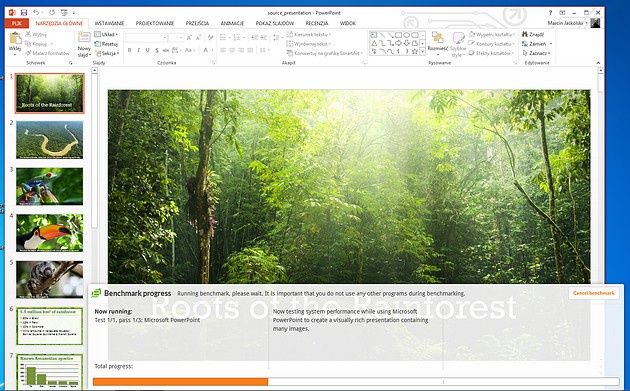Clear all formatting eraser icon

tap(211, 38)
